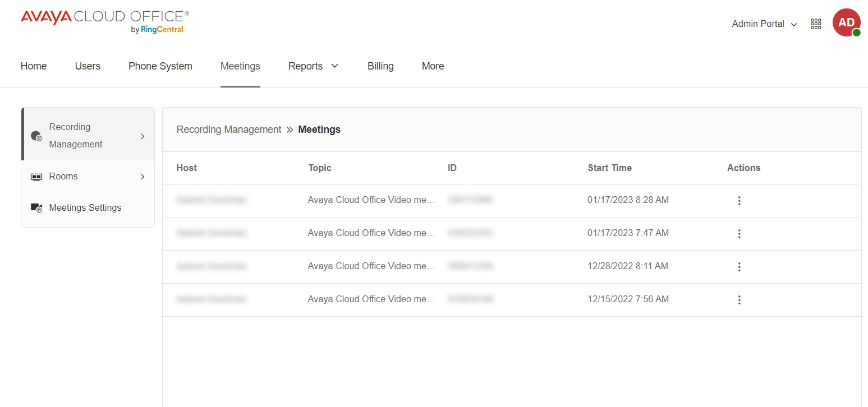Open actions menu for 12/15/2022 7:56 AM meeting
This screenshot has height=407, width=868.
pos(739,300)
